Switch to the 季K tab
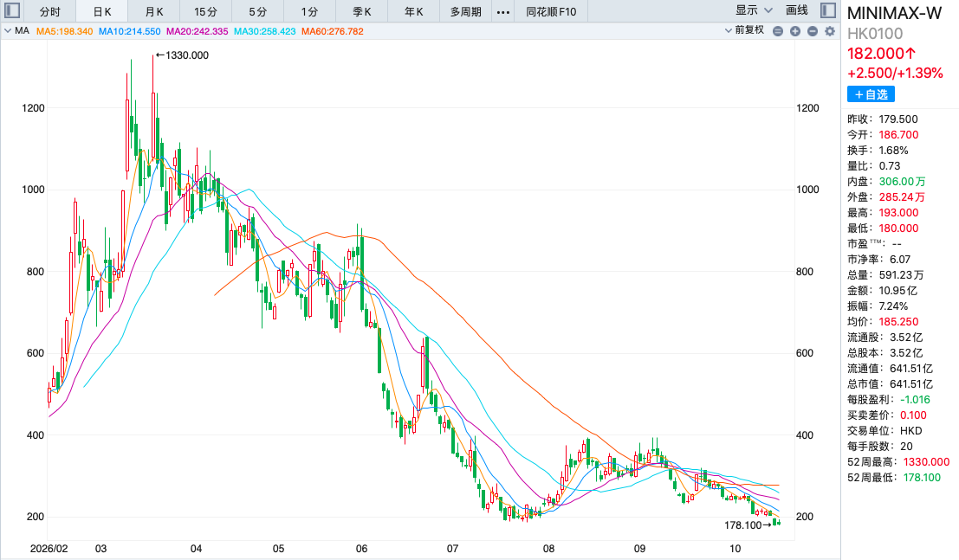 [361, 11]
